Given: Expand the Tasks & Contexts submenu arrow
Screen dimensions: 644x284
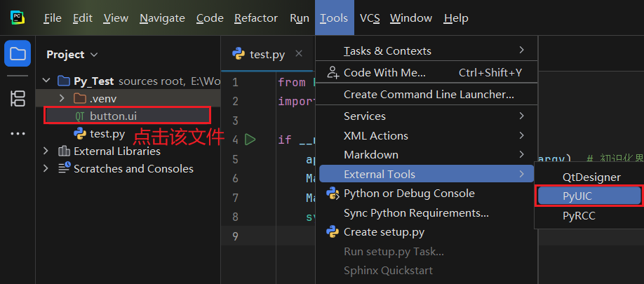Looking at the screenshot, I should [x=522, y=50].
